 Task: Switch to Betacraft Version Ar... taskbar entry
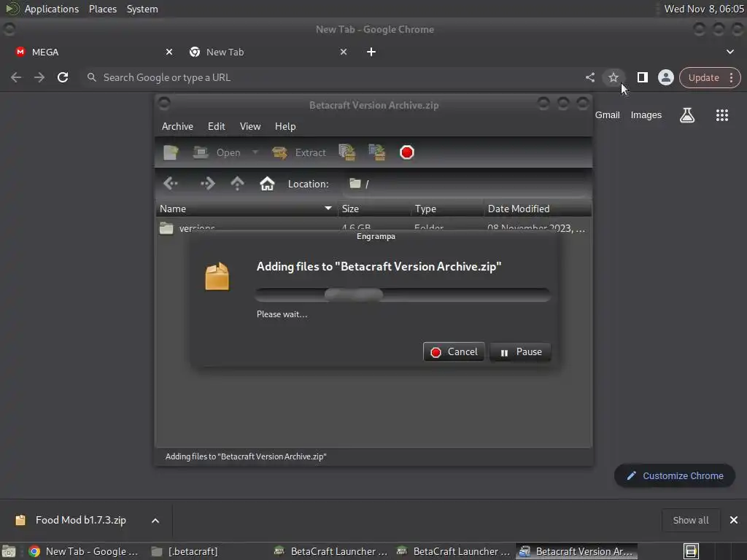pos(576,551)
